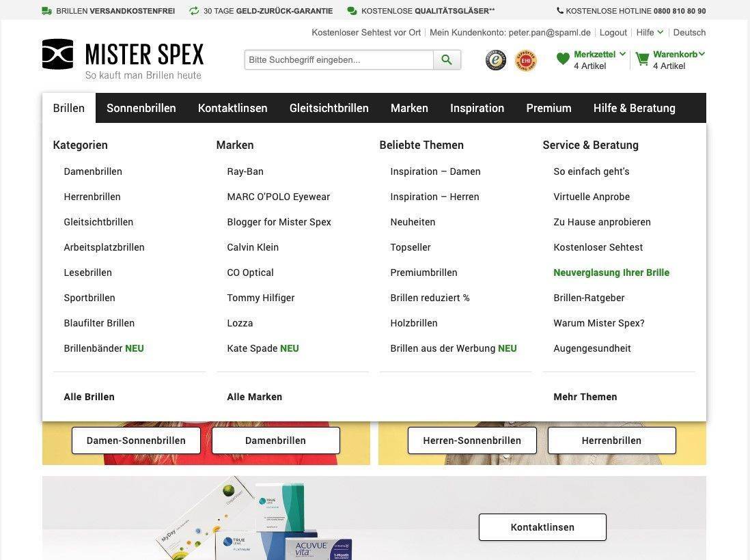The image size is (750, 560).
Task: Select the Brillen tab in the main menu
Action: click(x=69, y=108)
